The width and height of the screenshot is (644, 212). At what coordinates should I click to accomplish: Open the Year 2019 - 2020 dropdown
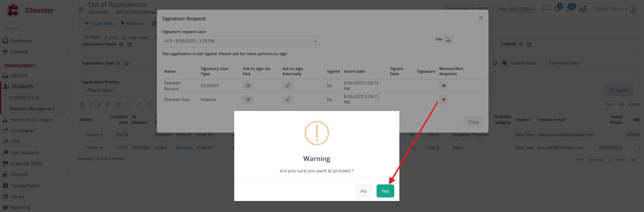click(517, 9)
